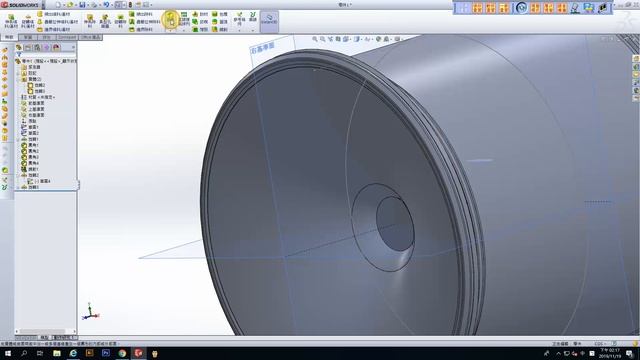Switch to the Office 產品 tab
This screenshot has height=360, width=640.
(90, 37)
